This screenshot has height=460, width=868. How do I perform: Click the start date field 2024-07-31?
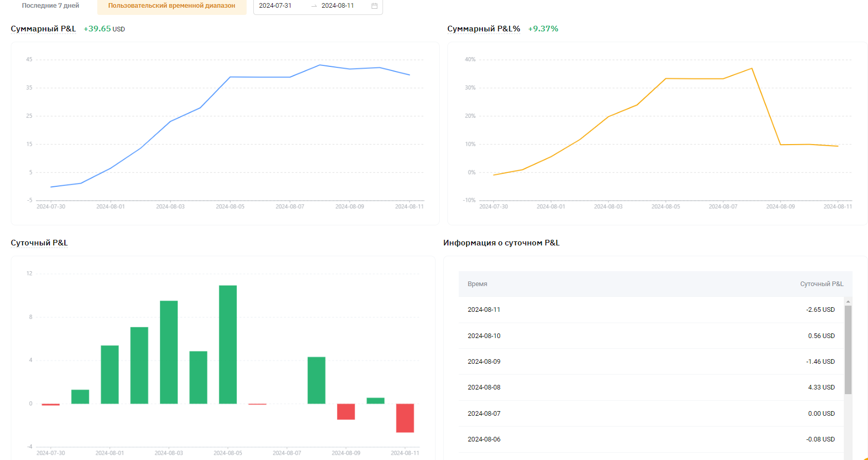[275, 6]
